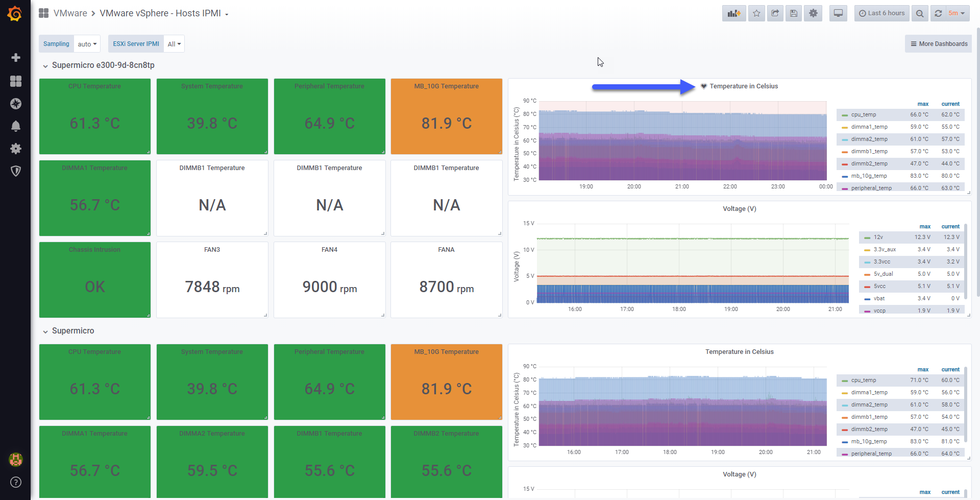Cycle view mode with the monitor icon

pos(838,13)
